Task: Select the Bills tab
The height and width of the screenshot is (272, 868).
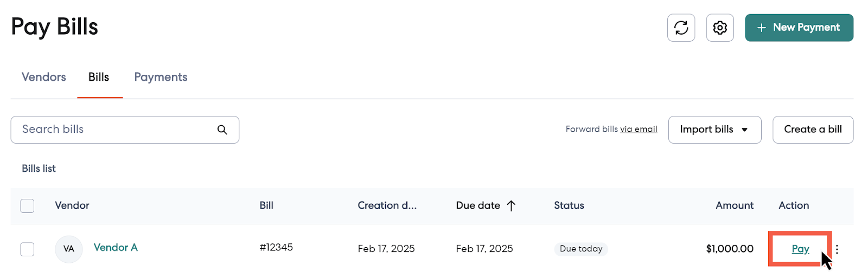Action: pyautogui.click(x=99, y=77)
